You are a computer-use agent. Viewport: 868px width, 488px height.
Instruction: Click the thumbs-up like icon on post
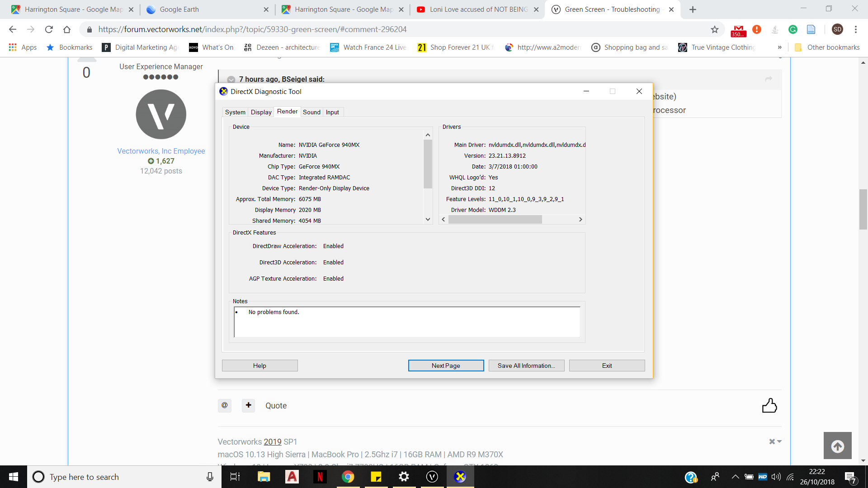769,405
